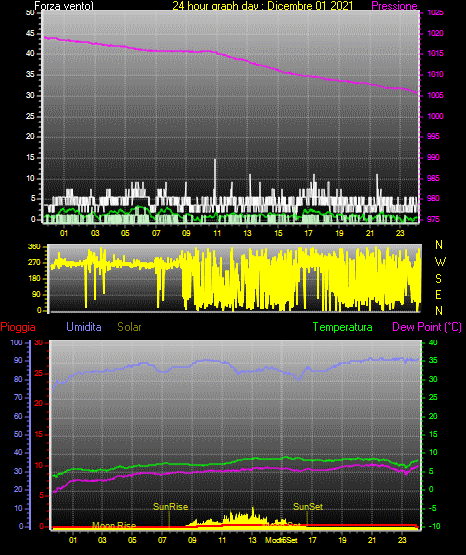Image resolution: width=466 pixels, height=555 pixels.
Task: Click 45 on the wind speed axis
Action: pyautogui.click(x=30, y=33)
